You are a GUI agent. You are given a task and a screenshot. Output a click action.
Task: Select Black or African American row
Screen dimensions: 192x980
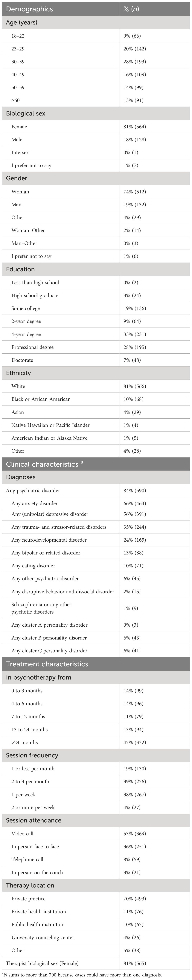pos(41,399)
